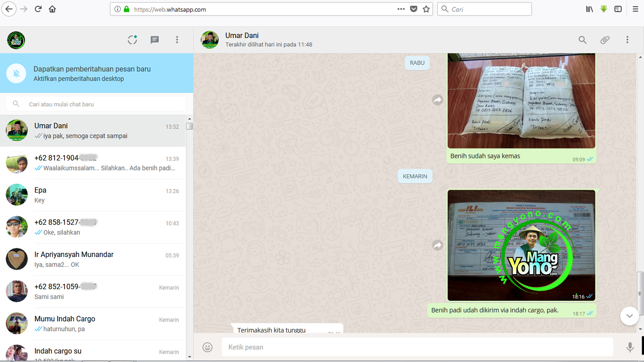This screenshot has width=644, height=362.
Task: Click the Status updates circle icon
Action: pos(132,39)
